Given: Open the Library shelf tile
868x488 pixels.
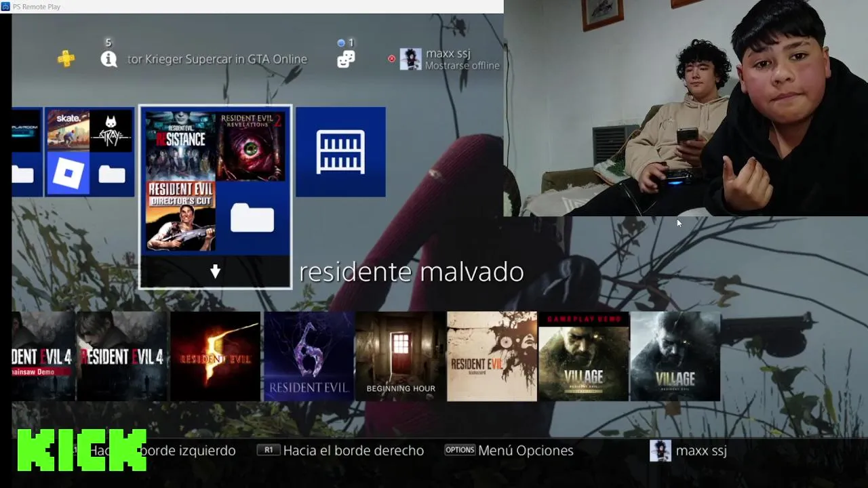Looking at the screenshot, I should click(x=340, y=152).
